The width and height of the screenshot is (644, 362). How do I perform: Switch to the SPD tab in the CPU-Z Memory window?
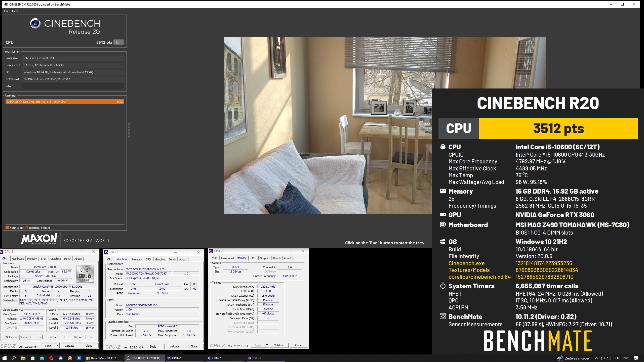pyautogui.click(x=253, y=258)
